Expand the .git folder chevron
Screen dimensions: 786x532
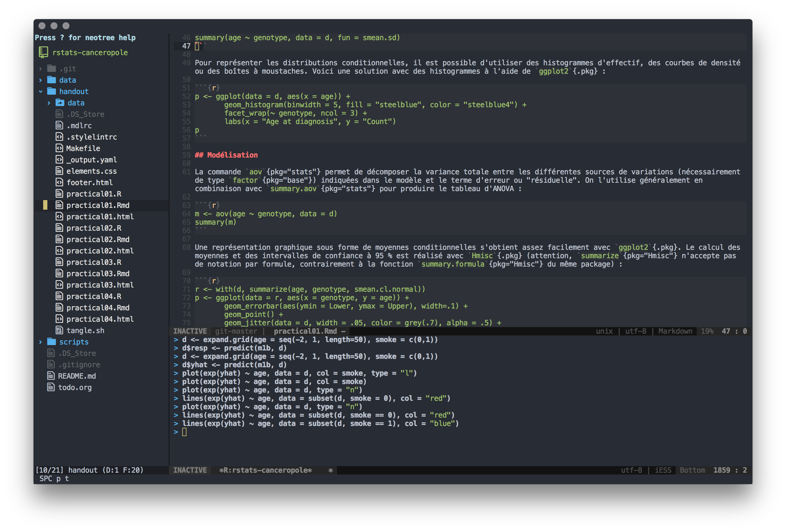pyautogui.click(x=40, y=69)
